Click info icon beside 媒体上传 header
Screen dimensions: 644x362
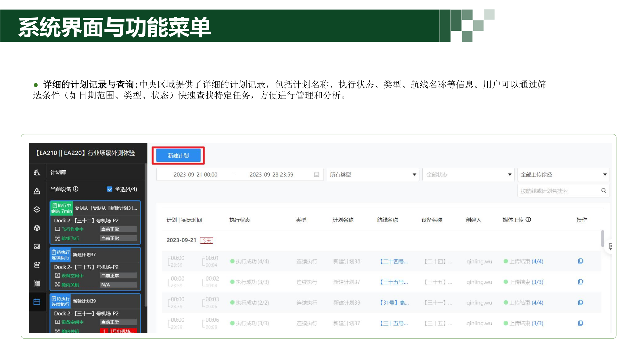click(x=528, y=220)
